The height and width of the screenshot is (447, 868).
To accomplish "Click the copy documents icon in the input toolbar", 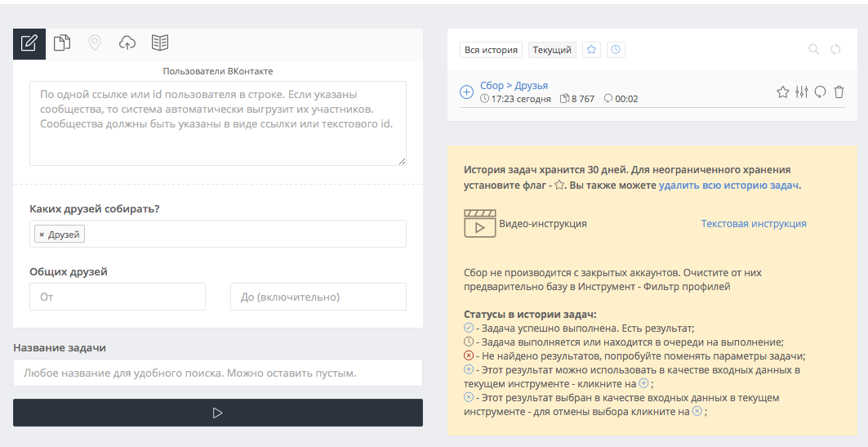I will tap(62, 44).
